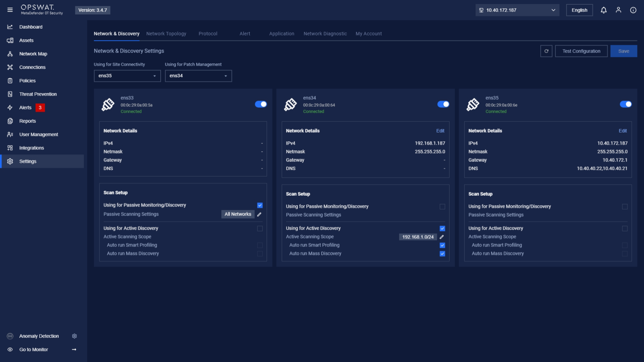Click the Go to Monitor arrow

click(x=74, y=349)
